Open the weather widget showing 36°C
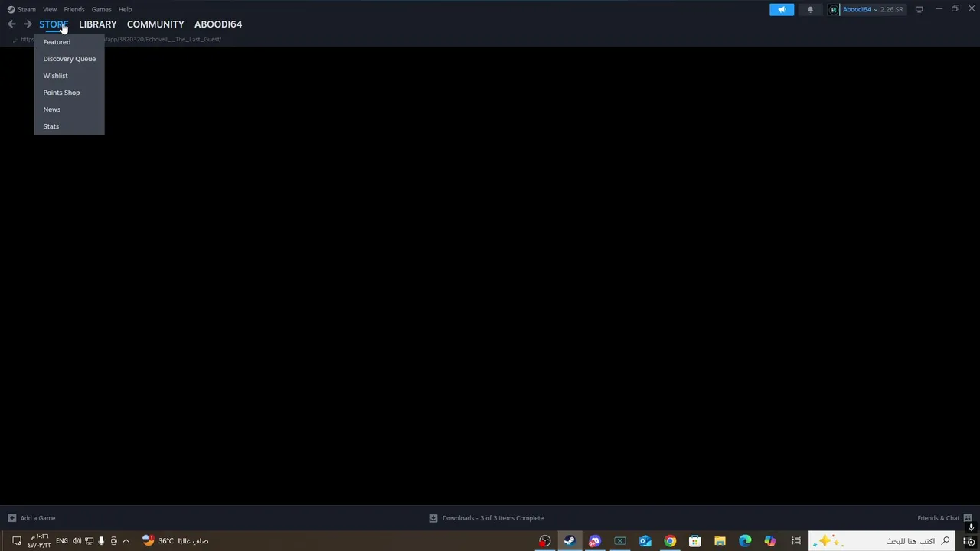 [175, 541]
